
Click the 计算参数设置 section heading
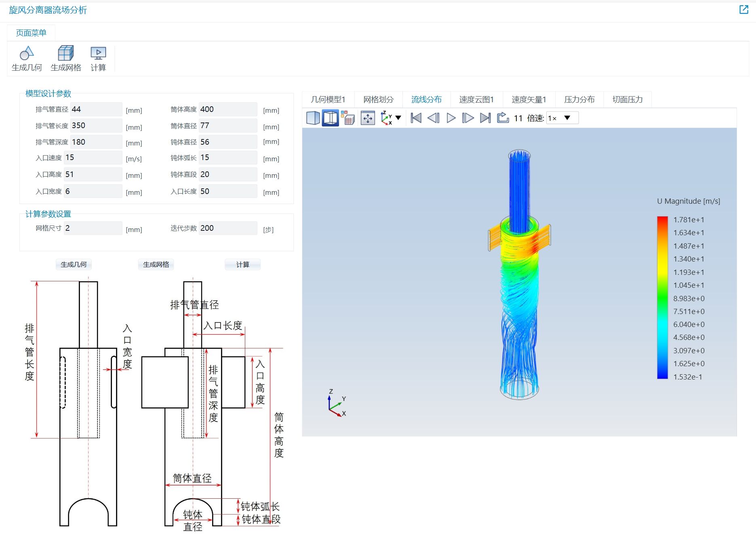pos(48,214)
